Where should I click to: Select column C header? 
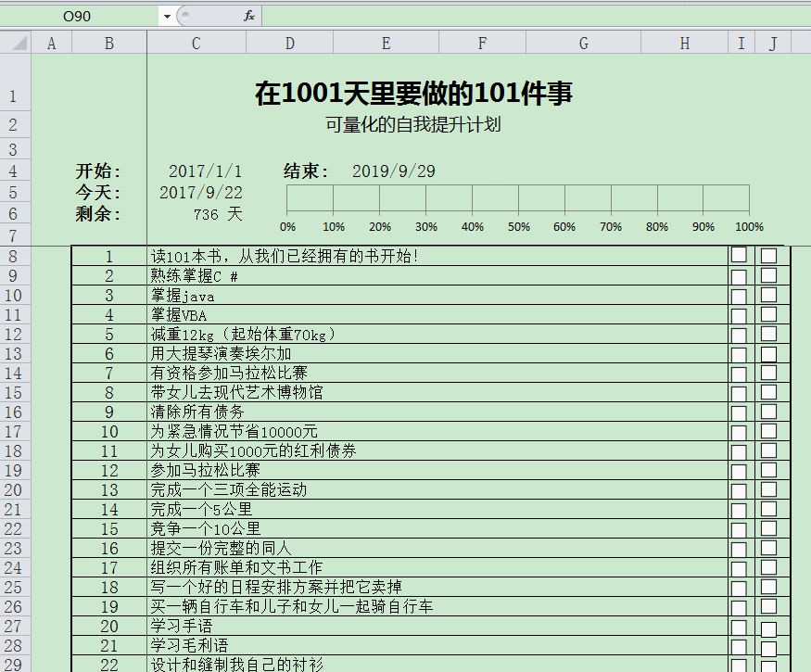[196, 43]
